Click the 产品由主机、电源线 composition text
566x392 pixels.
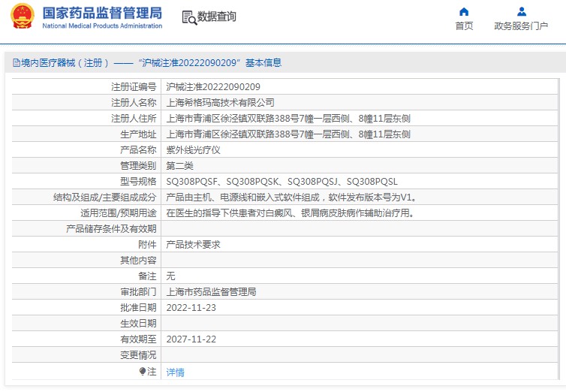(x=292, y=198)
